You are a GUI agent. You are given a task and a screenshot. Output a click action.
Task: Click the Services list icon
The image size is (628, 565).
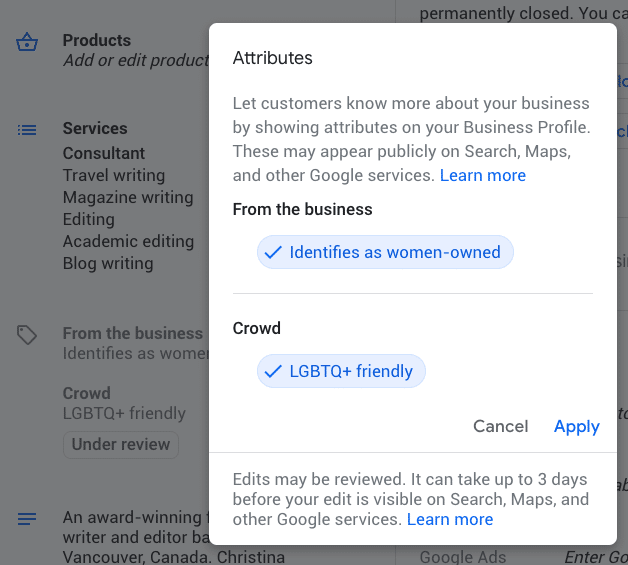click(27, 130)
